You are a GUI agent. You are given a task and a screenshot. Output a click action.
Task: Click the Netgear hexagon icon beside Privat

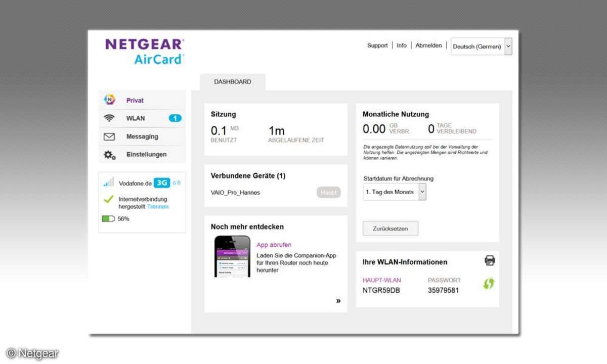[x=109, y=100]
